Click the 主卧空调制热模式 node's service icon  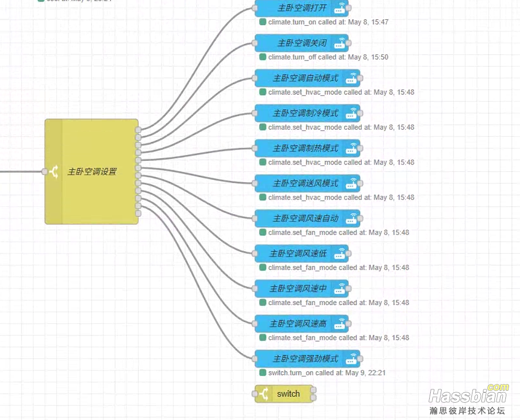pos(351,148)
